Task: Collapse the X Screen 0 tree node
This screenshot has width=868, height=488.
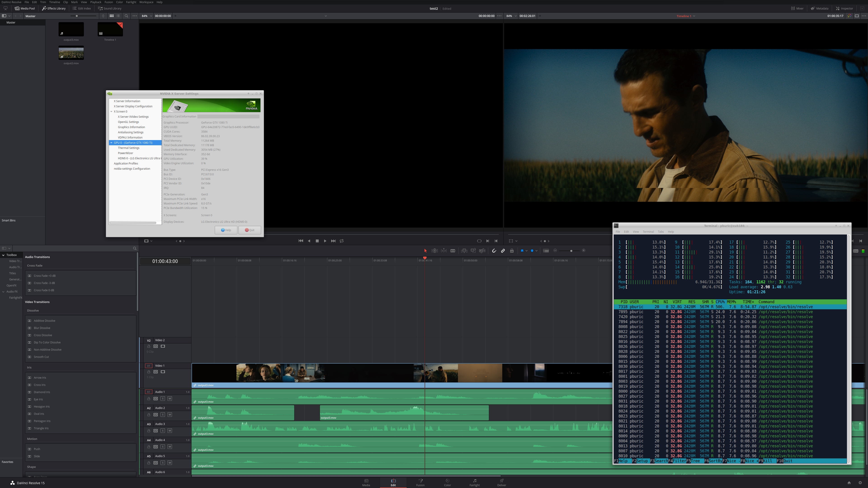Action: 111,111
